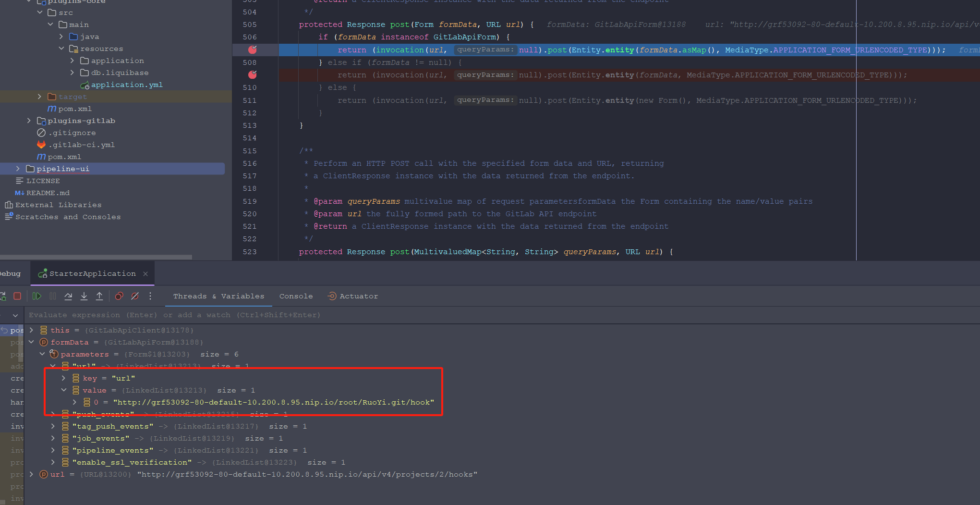Step out of the current method
The height and width of the screenshot is (505, 980).
[x=99, y=296]
